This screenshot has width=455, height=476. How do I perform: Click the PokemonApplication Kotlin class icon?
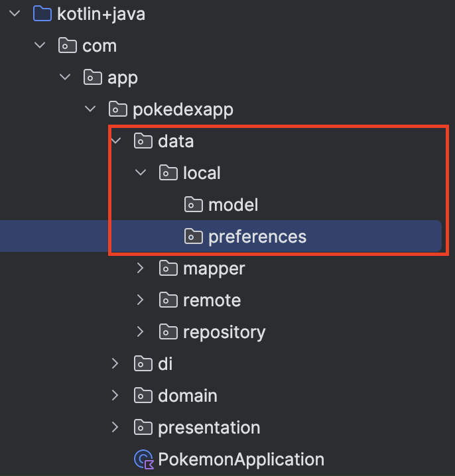pyautogui.click(x=143, y=459)
